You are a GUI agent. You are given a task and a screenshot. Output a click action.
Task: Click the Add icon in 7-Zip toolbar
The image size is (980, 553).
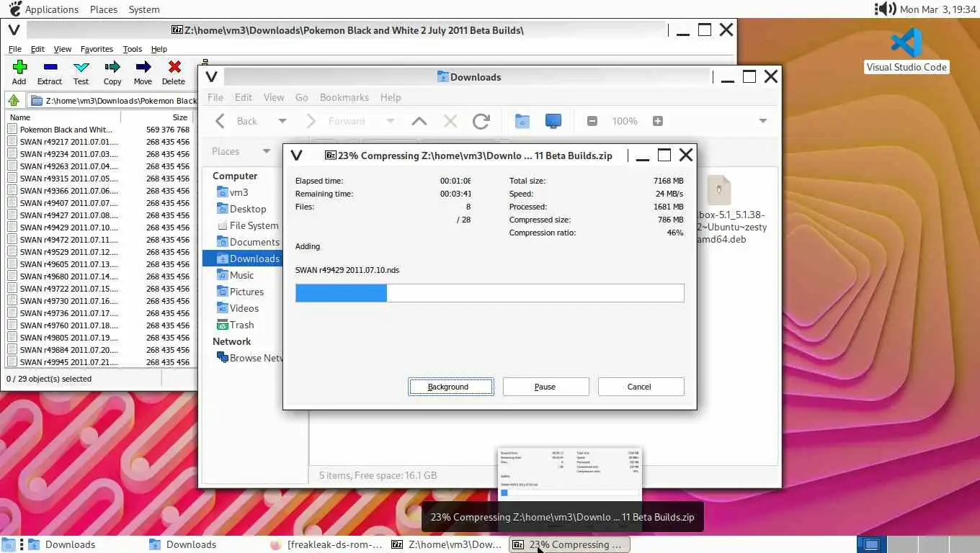pos(19,67)
